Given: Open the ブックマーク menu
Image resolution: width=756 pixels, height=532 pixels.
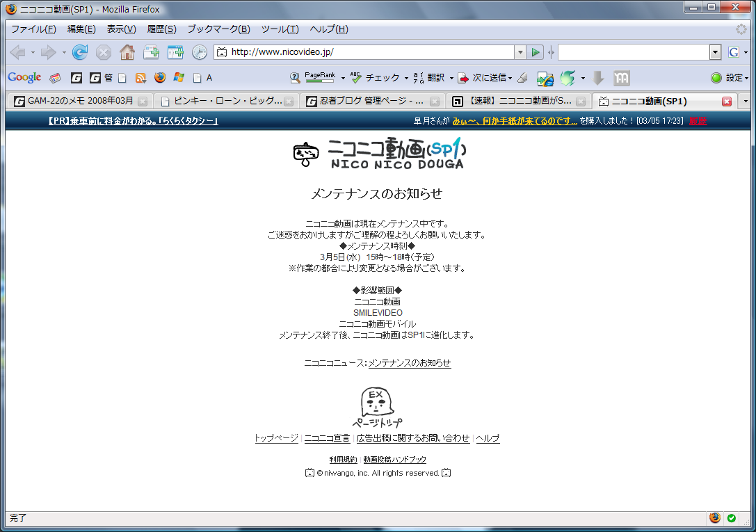Looking at the screenshot, I should coord(219,29).
